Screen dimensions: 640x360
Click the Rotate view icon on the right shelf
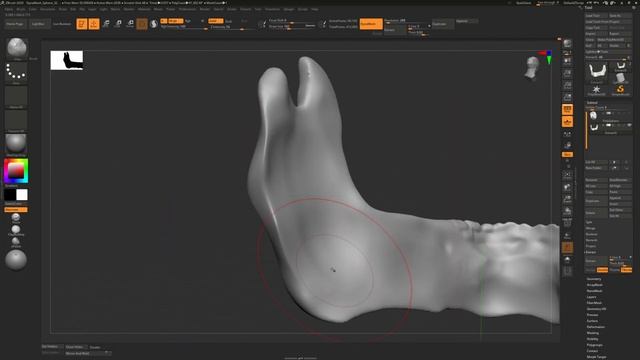567,211
